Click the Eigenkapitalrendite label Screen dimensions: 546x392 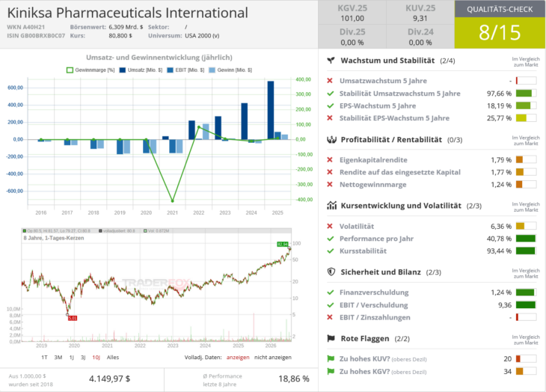click(373, 160)
